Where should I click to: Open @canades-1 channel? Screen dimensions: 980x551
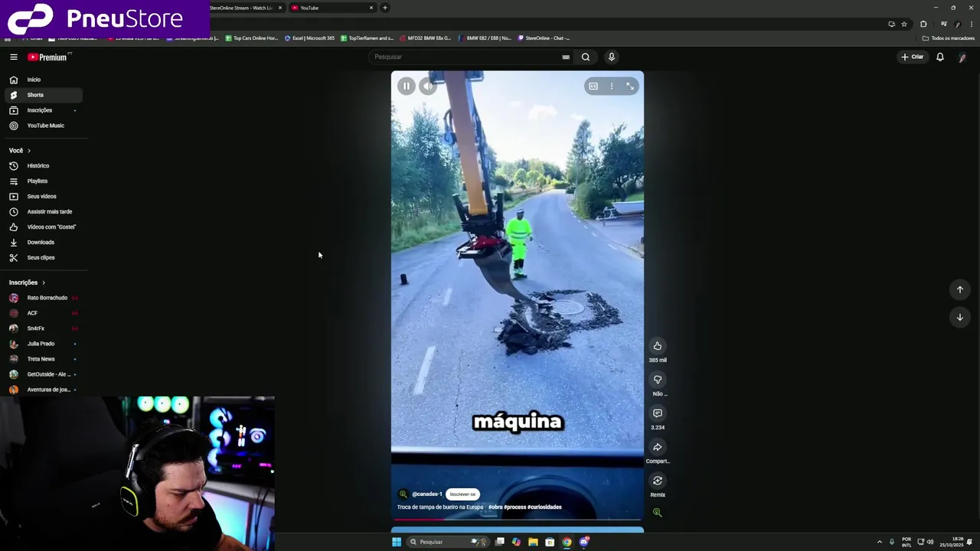click(x=427, y=494)
